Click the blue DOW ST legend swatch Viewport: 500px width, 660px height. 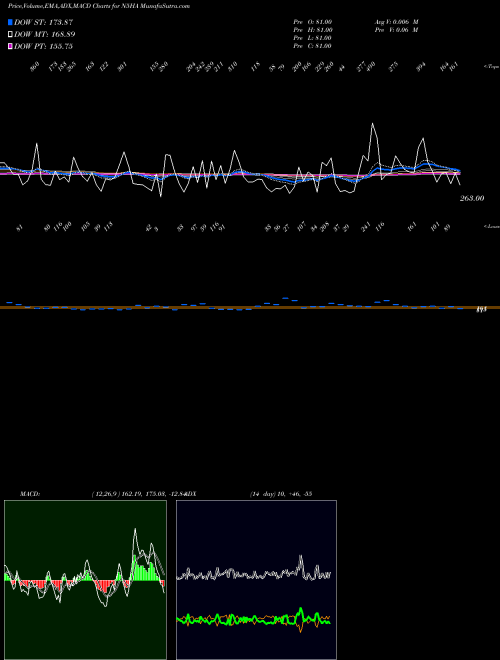pyautogui.click(x=10, y=22)
